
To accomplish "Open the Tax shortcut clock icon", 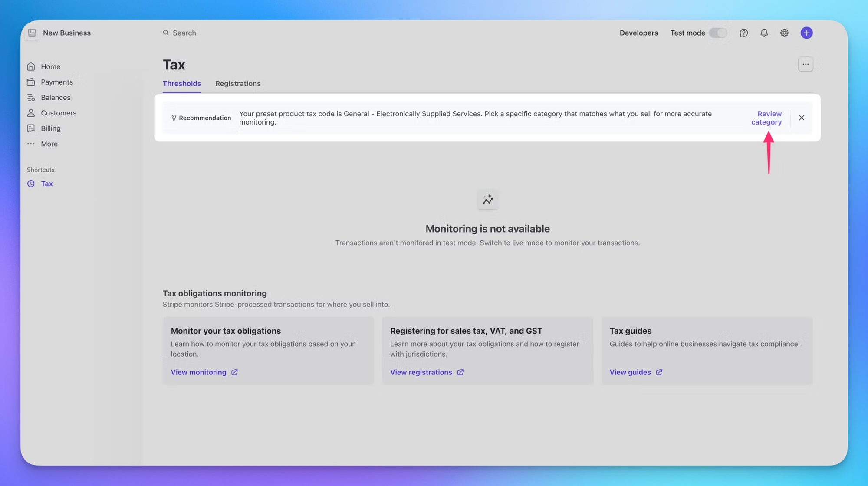I will click(31, 184).
